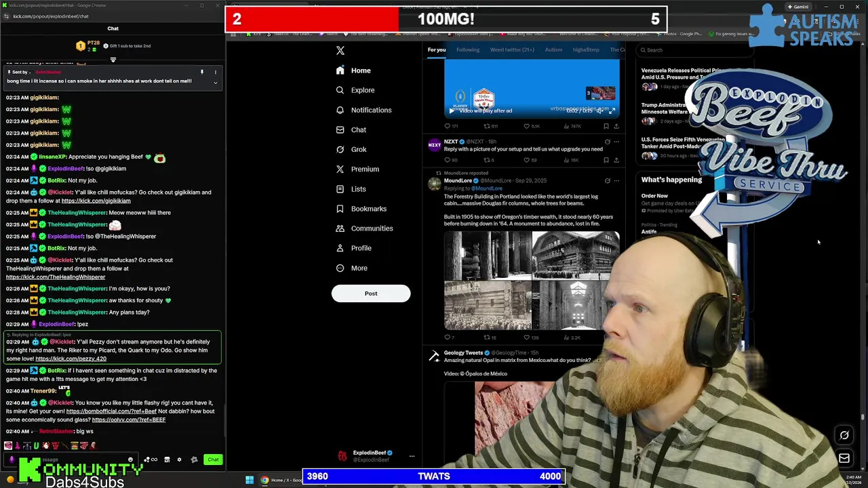Open the Autism timeline tab

click(553, 49)
